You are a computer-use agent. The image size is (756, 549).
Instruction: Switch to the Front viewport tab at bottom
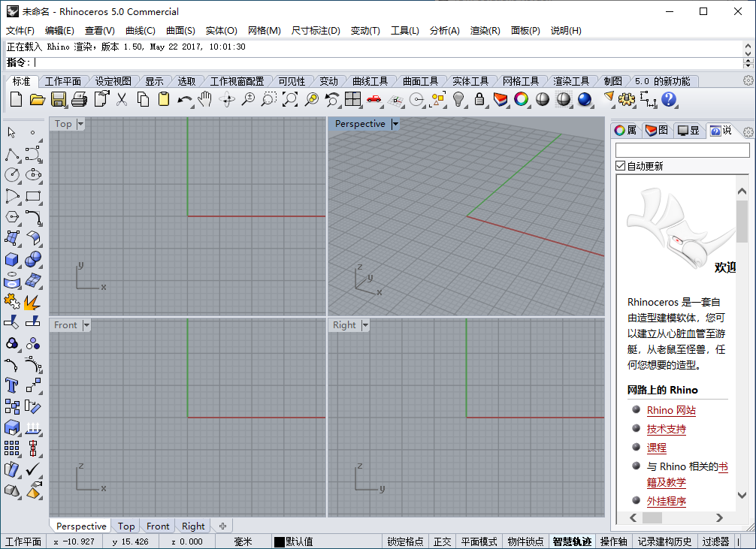coord(158,526)
